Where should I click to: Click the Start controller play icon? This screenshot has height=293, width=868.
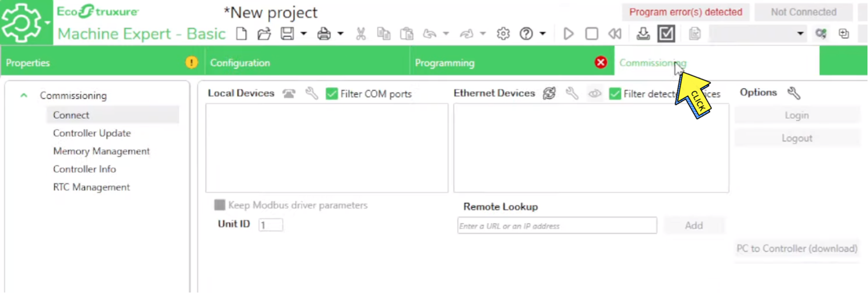tap(568, 34)
